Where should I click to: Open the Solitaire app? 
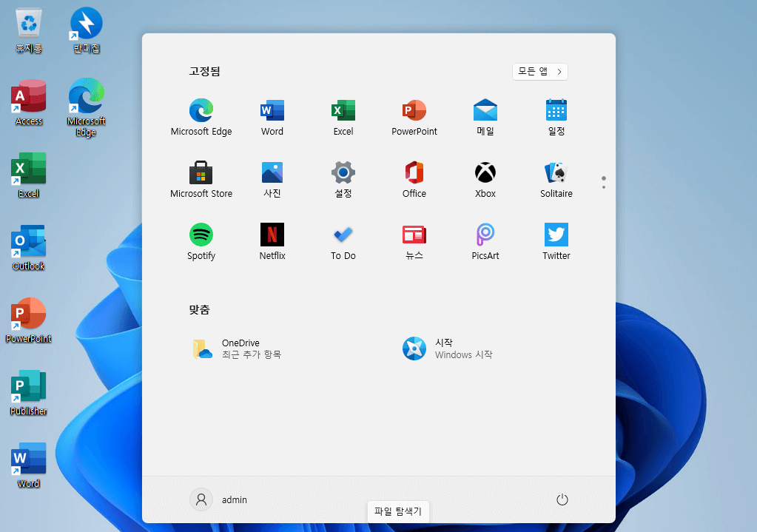tap(556, 180)
